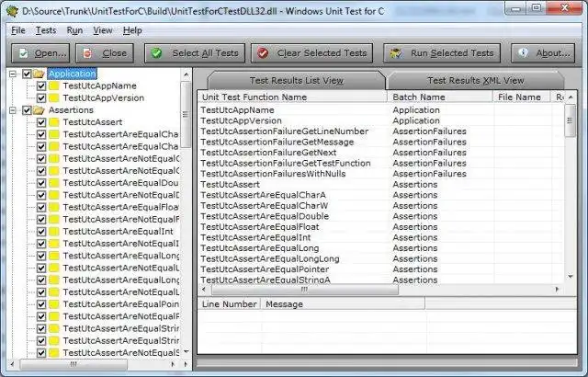588x377 pixels.
Task: Sort by Batch Name column header
Action: [x=440, y=97]
